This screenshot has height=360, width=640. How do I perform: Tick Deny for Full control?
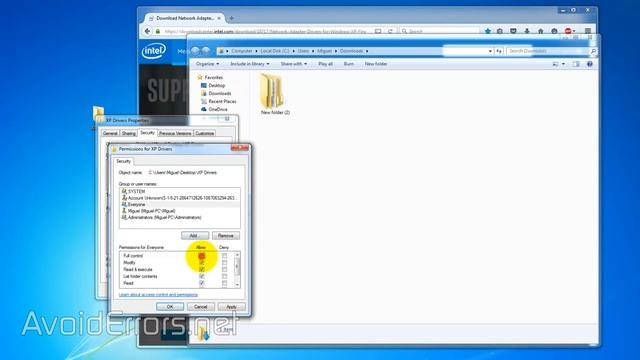coord(224,256)
